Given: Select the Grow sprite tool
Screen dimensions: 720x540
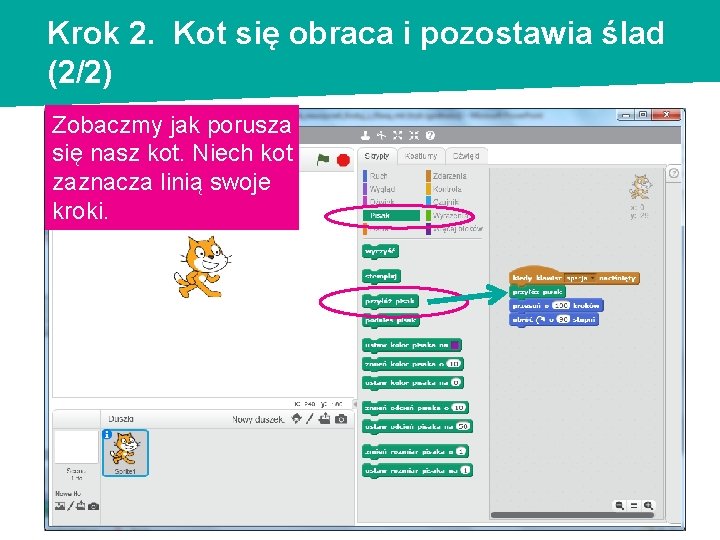Looking at the screenshot, I should [x=398, y=135].
